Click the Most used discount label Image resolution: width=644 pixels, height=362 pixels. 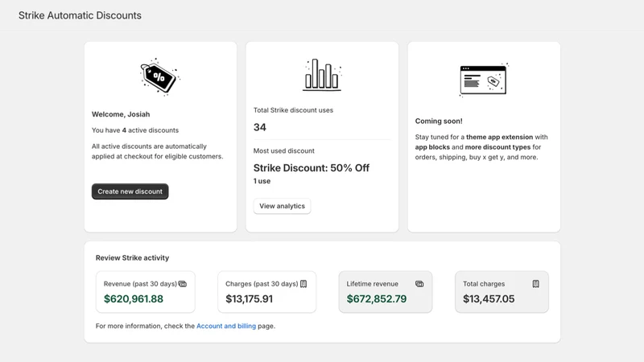[284, 150]
